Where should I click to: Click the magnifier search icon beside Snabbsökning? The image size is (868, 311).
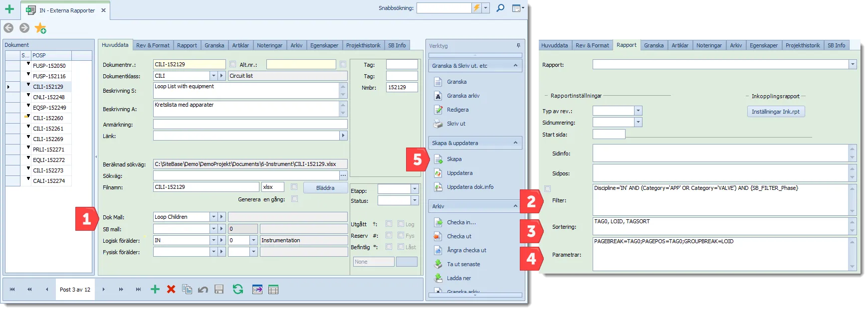point(500,8)
